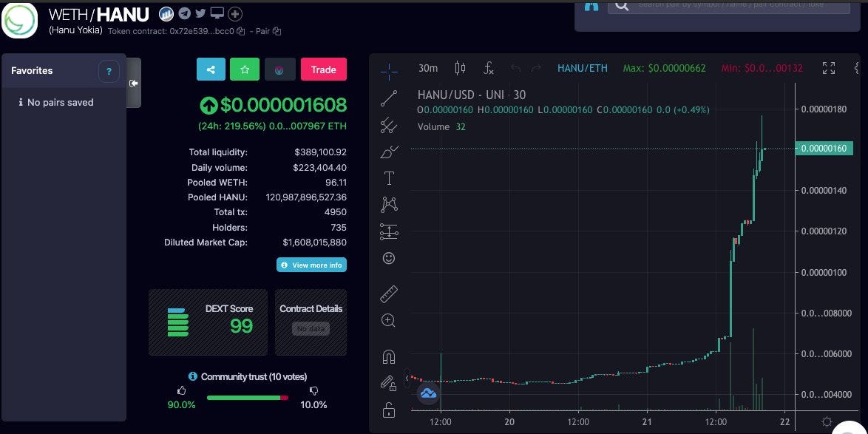Screen dimensions: 868x434
Task: Collapse the Favorites side panel
Action: [133, 83]
